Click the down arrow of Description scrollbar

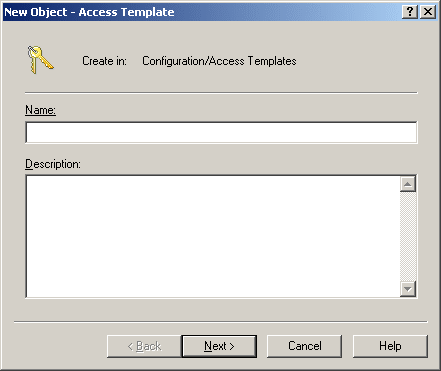click(x=408, y=289)
